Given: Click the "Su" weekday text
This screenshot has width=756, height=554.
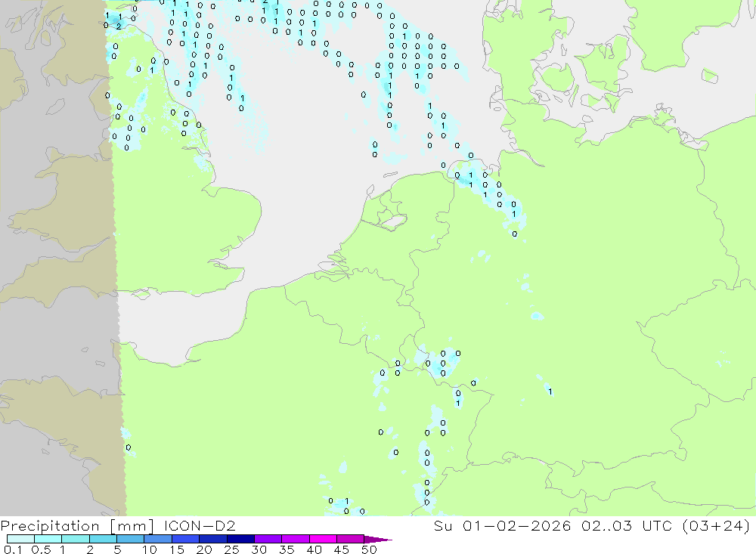Looking at the screenshot, I should pos(443,526).
